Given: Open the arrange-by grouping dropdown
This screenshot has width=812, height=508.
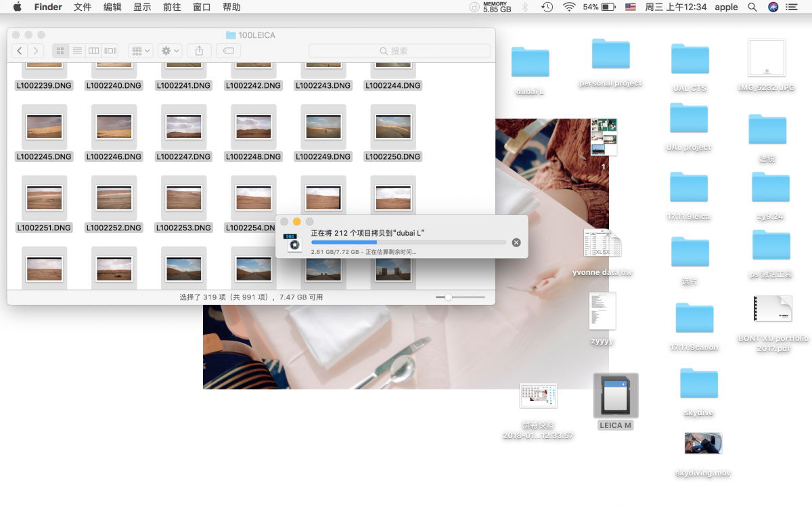Looking at the screenshot, I should pos(141,51).
